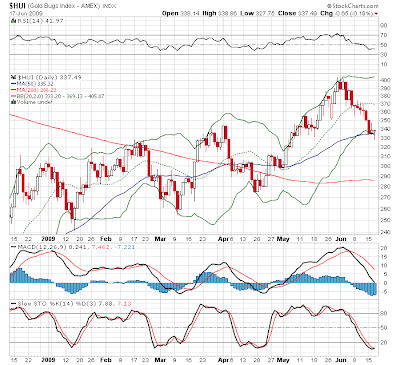The height and width of the screenshot is (365, 400).
Task: Click the 15 value on MACD axis
Action: pos(384,257)
